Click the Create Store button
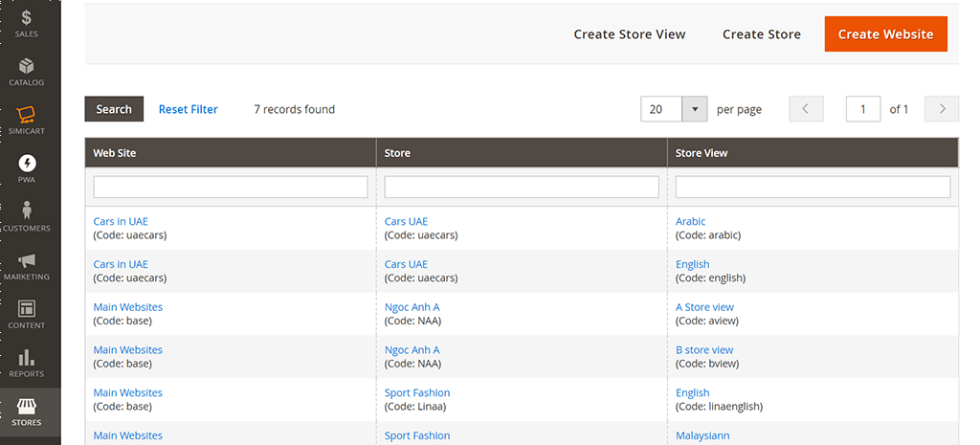This screenshot has width=980, height=445. [x=761, y=34]
